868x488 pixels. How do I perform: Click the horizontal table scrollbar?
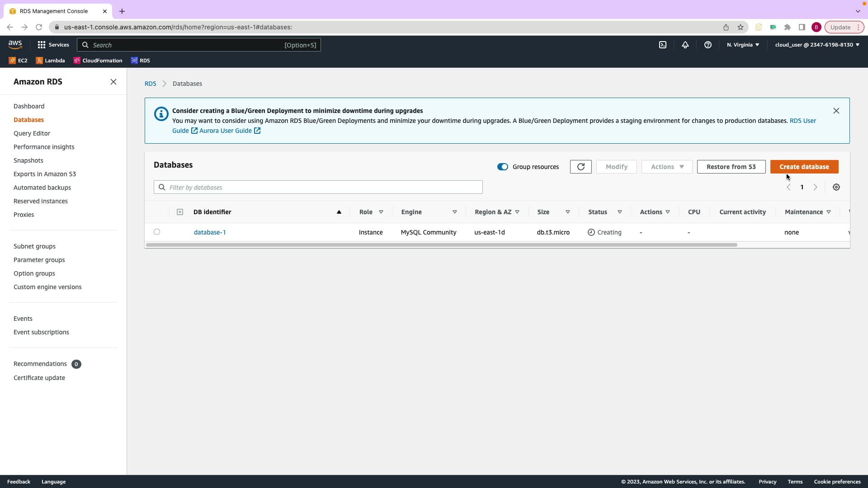coord(441,245)
